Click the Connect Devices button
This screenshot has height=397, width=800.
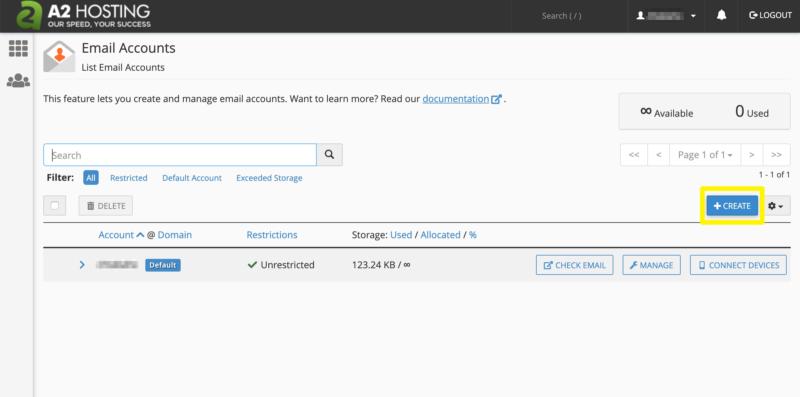[738, 265]
